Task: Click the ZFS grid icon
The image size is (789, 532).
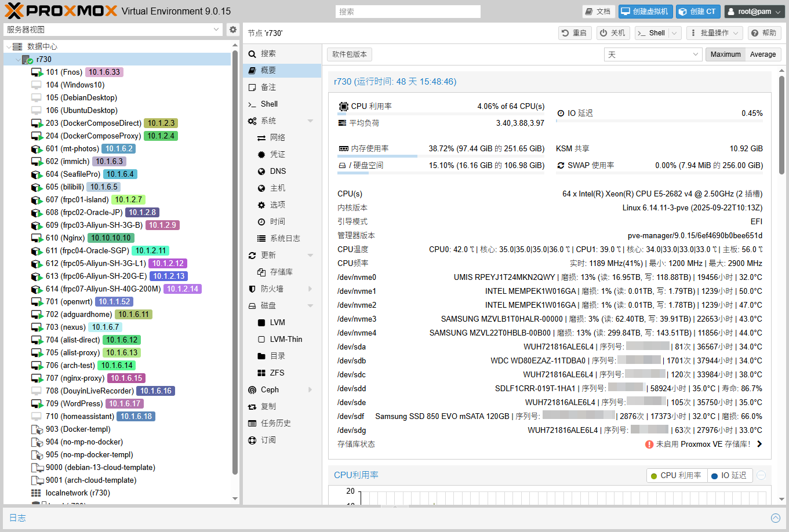Action: click(261, 373)
